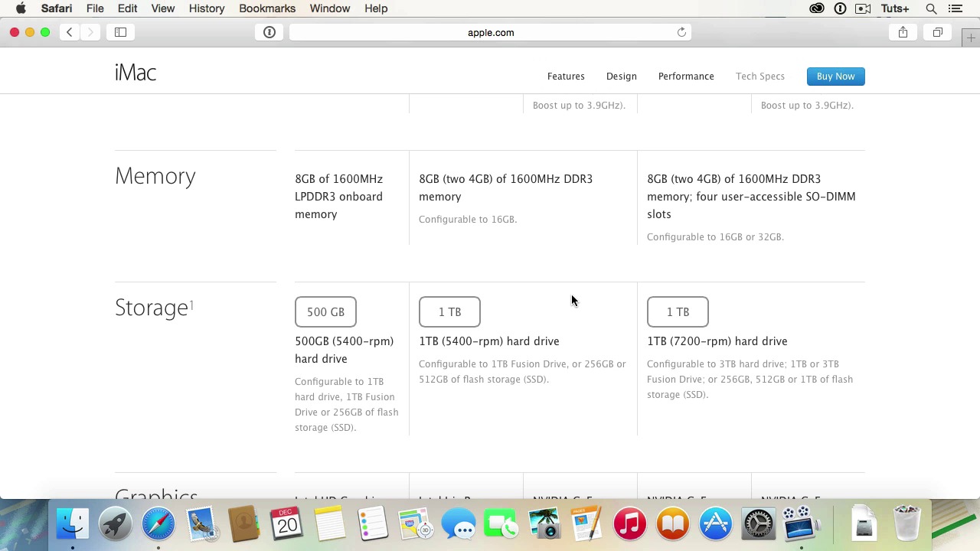Open Mail stamp icon in Dock
The image size is (980, 551).
201,524
